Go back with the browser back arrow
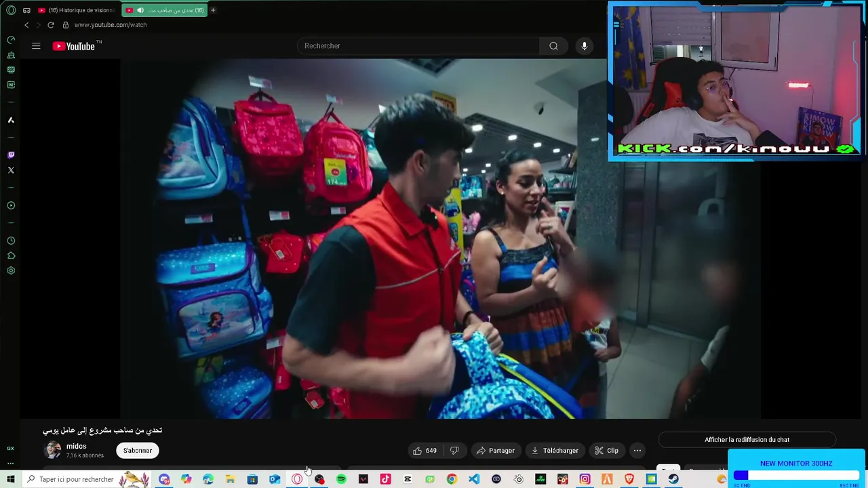 click(26, 25)
